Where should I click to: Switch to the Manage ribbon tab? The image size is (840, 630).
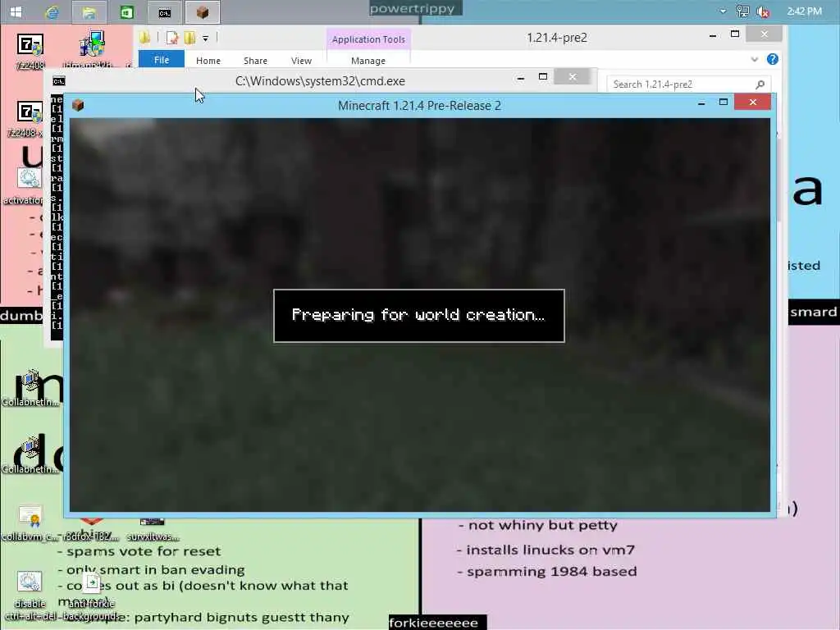[x=368, y=61]
